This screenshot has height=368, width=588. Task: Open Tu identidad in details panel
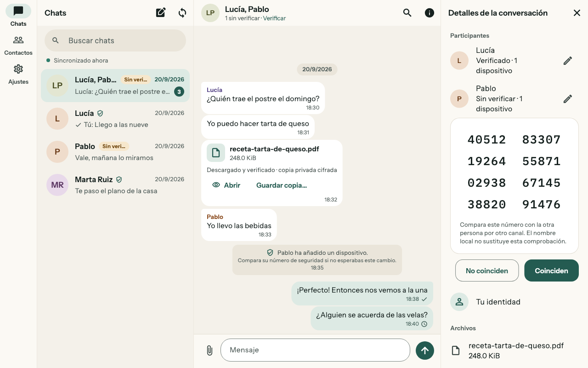[514, 302]
